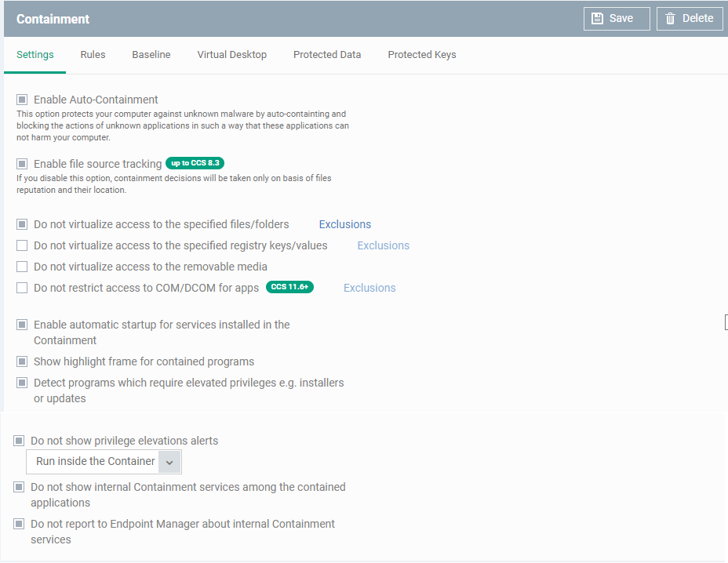Open the Virtual Desktop tab

click(231, 55)
